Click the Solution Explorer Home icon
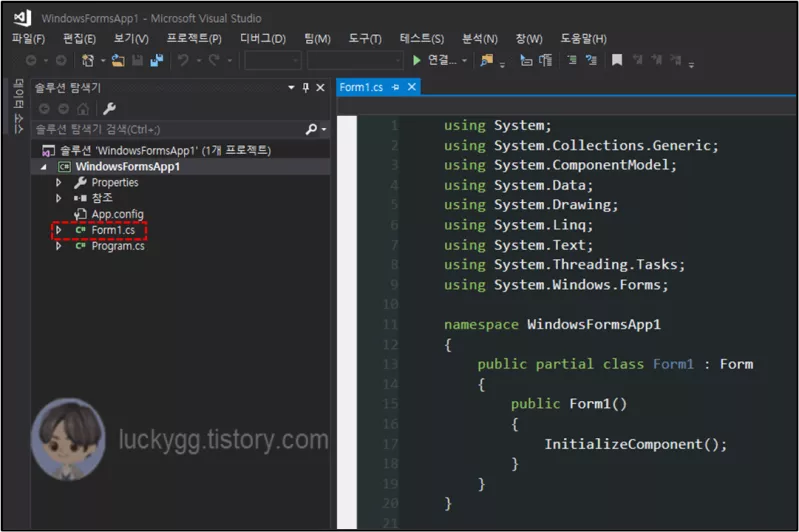Screen dimensions: 799x532 tap(83, 109)
